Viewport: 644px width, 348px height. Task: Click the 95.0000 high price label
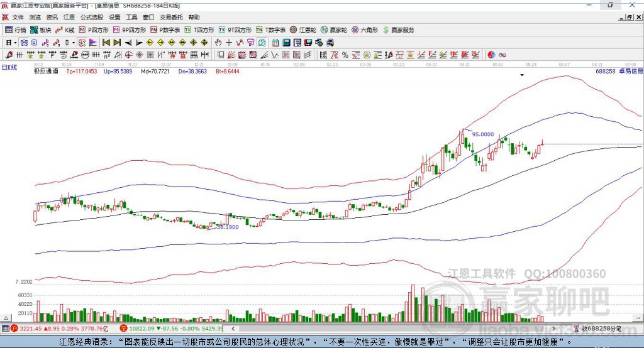pyautogui.click(x=483, y=134)
